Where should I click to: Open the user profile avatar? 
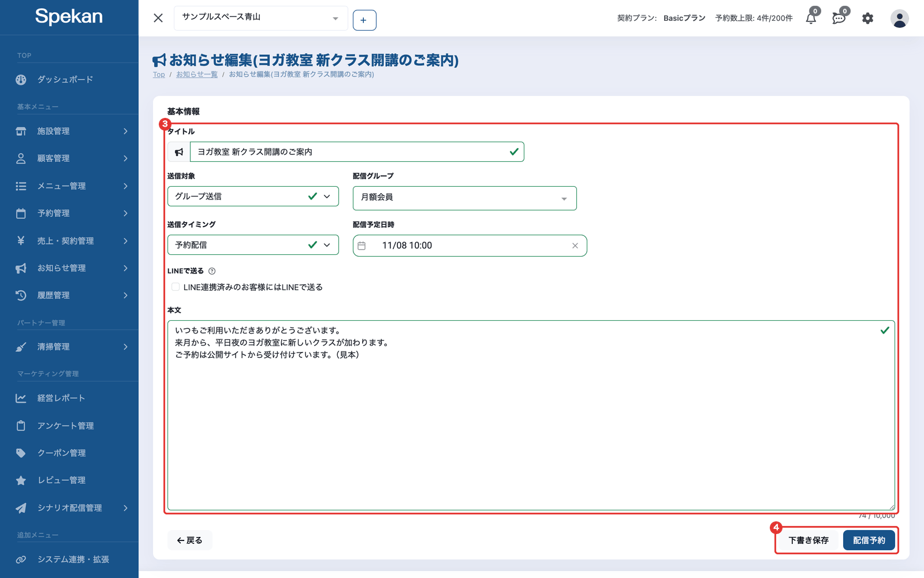899,18
